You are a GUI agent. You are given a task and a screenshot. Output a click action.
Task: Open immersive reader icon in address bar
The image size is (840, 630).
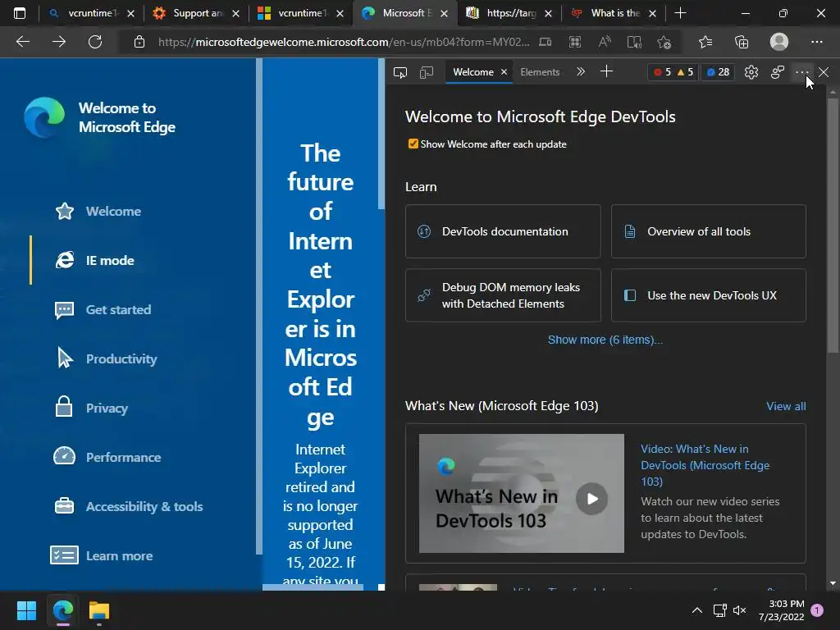634,42
